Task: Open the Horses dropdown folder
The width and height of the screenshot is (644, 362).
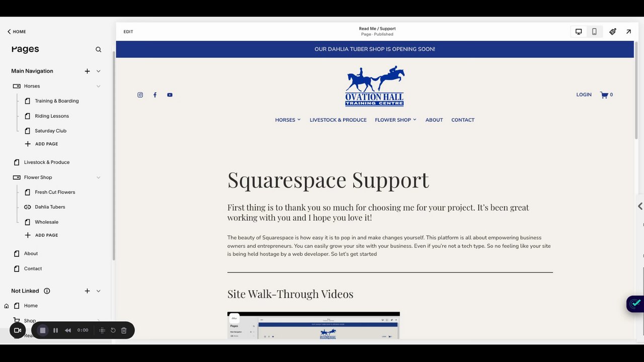Action: 32,86
